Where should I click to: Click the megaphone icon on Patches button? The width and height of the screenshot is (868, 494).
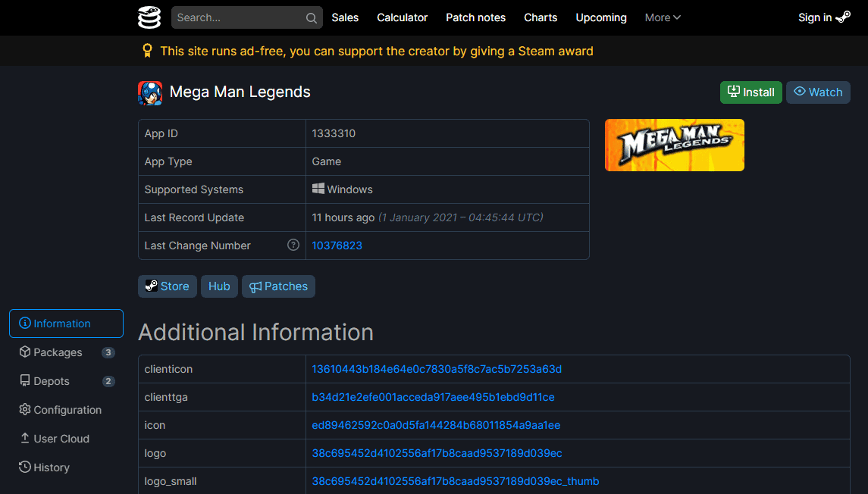click(x=255, y=286)
